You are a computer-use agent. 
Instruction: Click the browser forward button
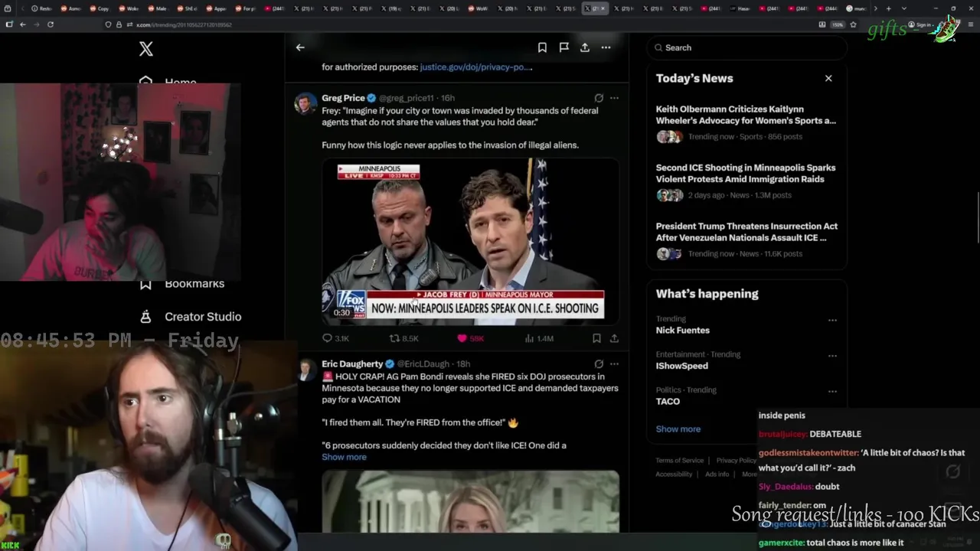click(x=36, y=24)
